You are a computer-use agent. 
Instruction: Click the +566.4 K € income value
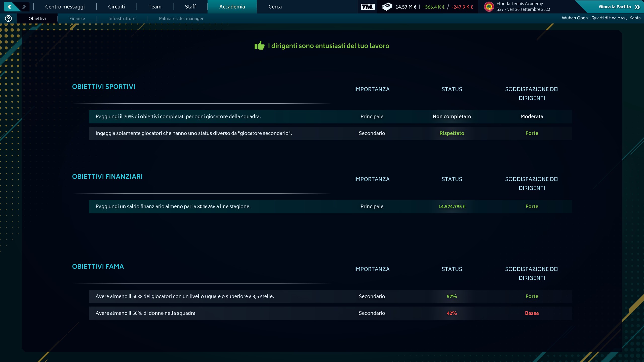pyautogui.click(x=433, y=7)
